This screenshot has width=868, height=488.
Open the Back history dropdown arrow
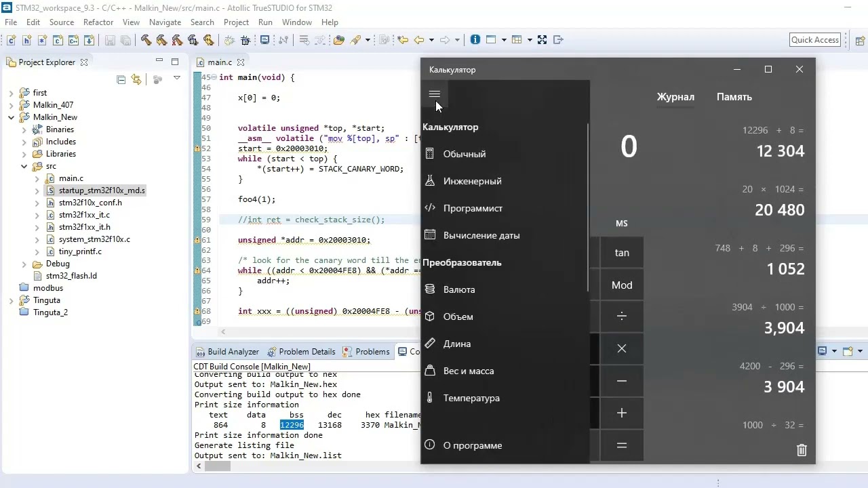click(432, 40)
